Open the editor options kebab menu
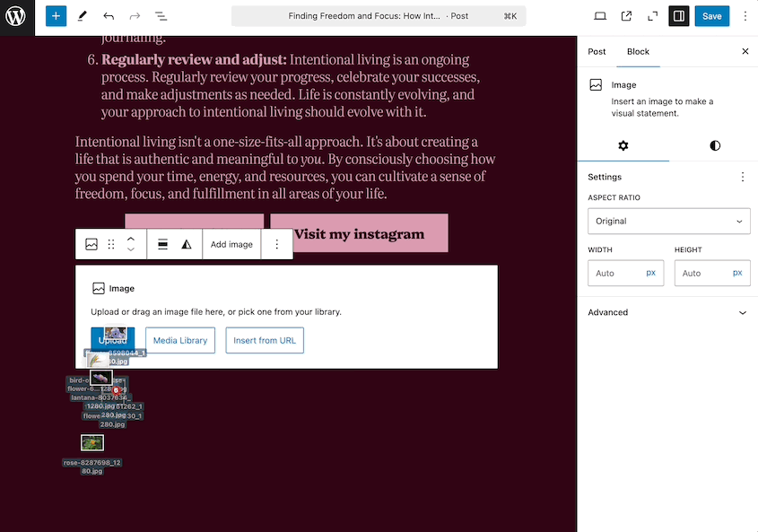The image size is (758, 532). pos(745,16)
